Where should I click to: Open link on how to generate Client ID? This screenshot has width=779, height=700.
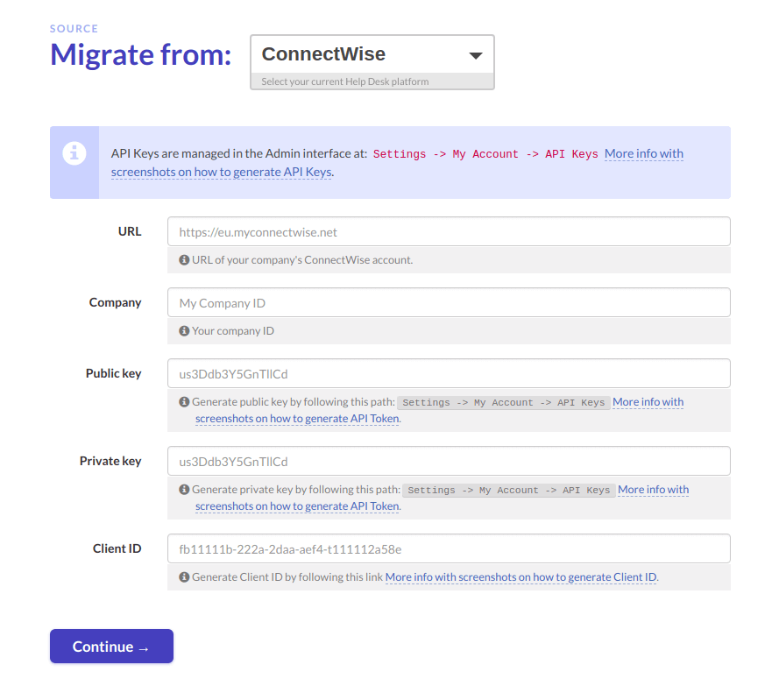pyautogui.click(x=521, y=577)
